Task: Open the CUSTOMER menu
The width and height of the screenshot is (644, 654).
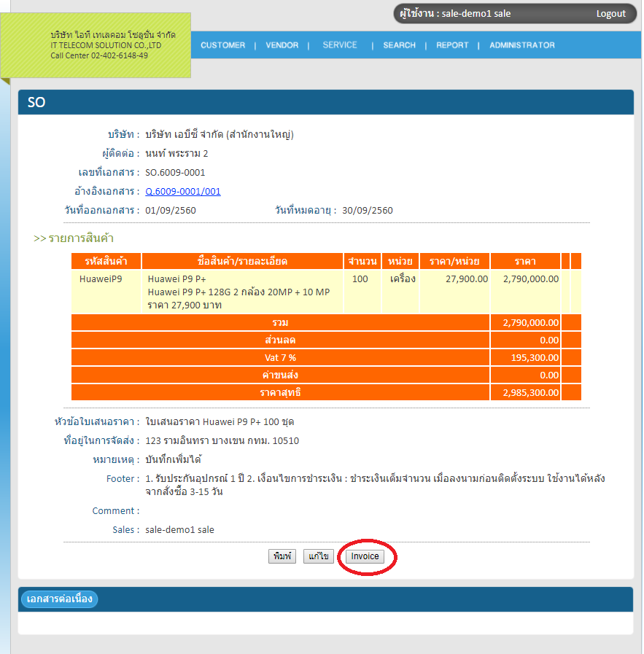Action: (222, 45)
